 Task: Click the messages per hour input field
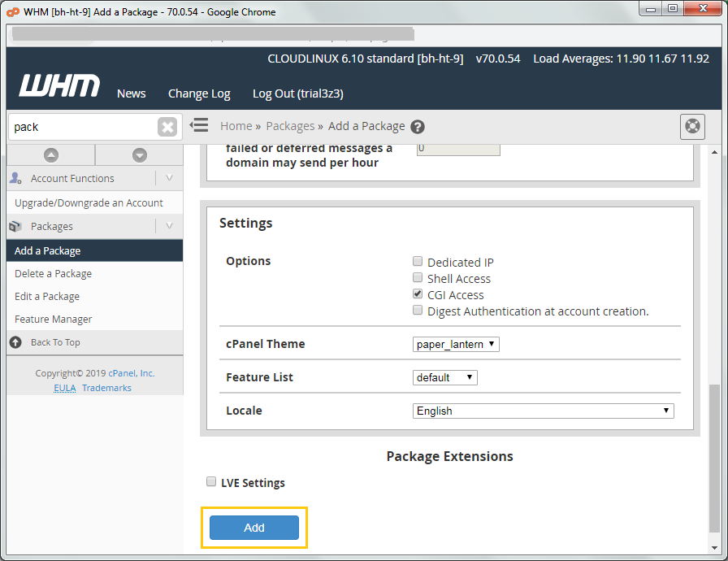[458, 149]
